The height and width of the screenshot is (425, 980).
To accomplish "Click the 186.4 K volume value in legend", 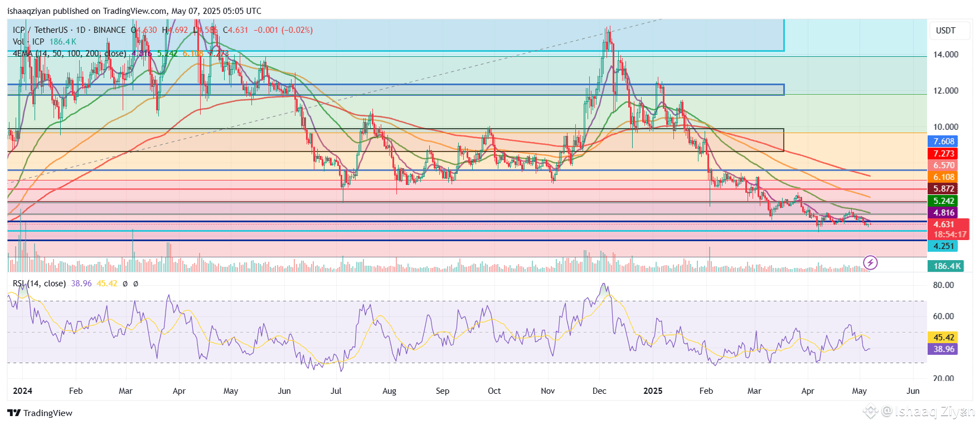I will coord(63,42).
